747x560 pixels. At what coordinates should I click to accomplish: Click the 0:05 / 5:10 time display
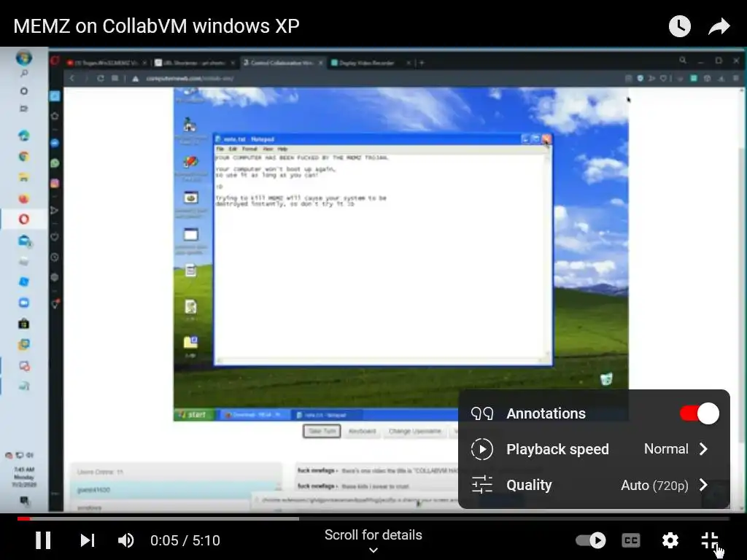click(185, 540)
